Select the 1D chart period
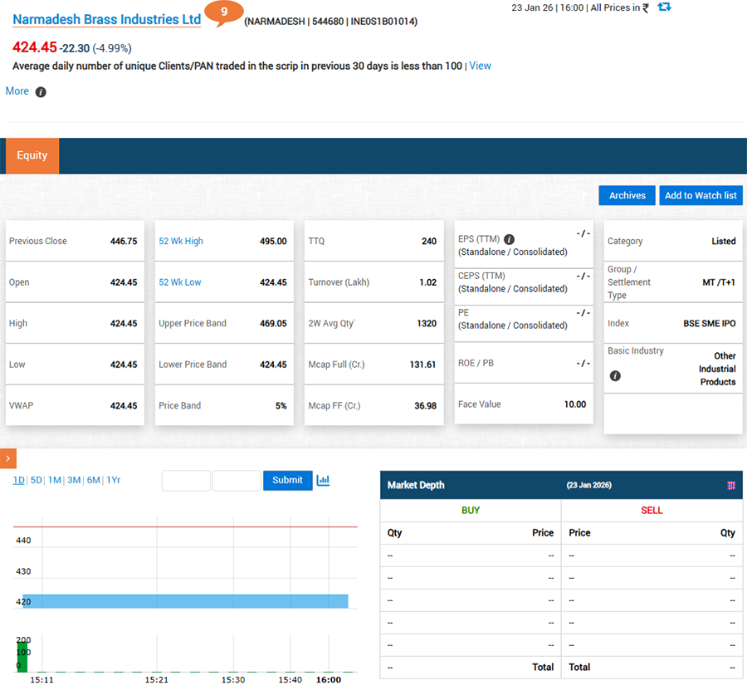This screenshot has height=700, width=747. click(x=18, y=480)
